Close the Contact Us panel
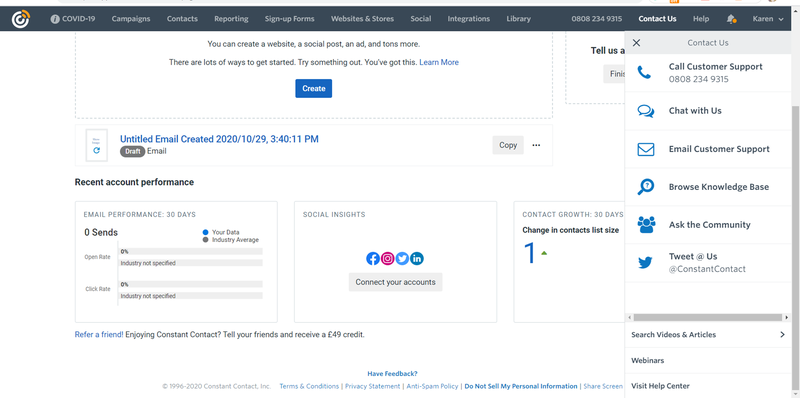Screen dimensions: 800x398 pyautogui.click(x=636, y=43)
